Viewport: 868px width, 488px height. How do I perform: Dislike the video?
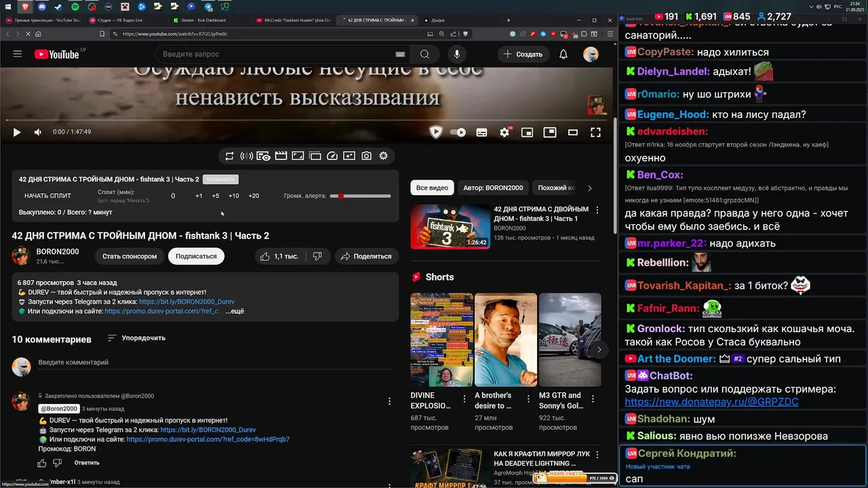(317, 256)
